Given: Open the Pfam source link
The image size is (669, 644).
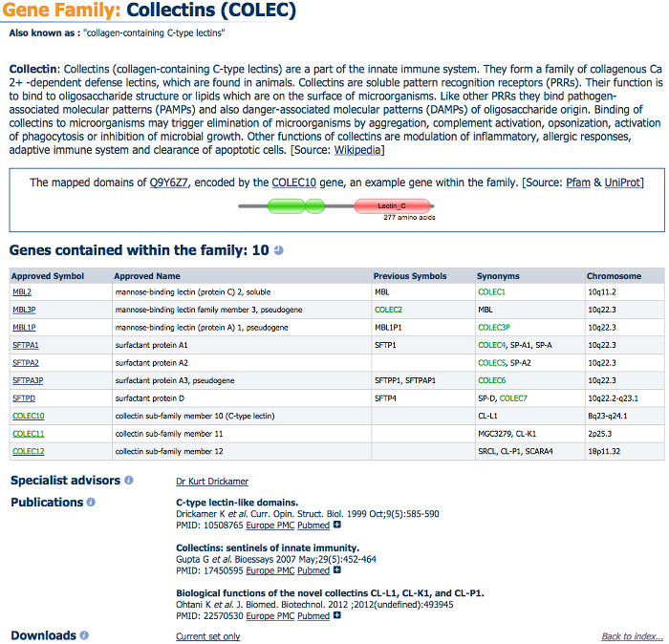Looking at the screenshot, I should click(x=579, y=182).
